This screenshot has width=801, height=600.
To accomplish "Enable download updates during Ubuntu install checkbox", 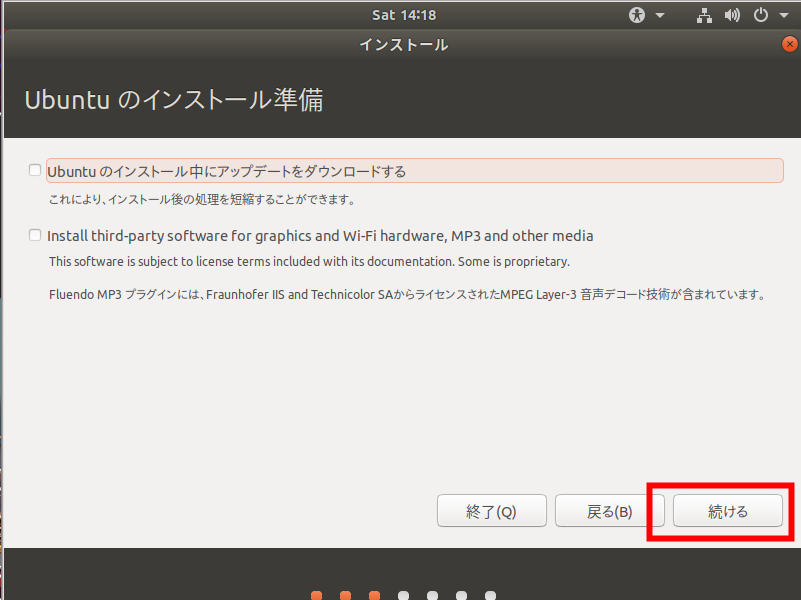I will coord(35,170).
